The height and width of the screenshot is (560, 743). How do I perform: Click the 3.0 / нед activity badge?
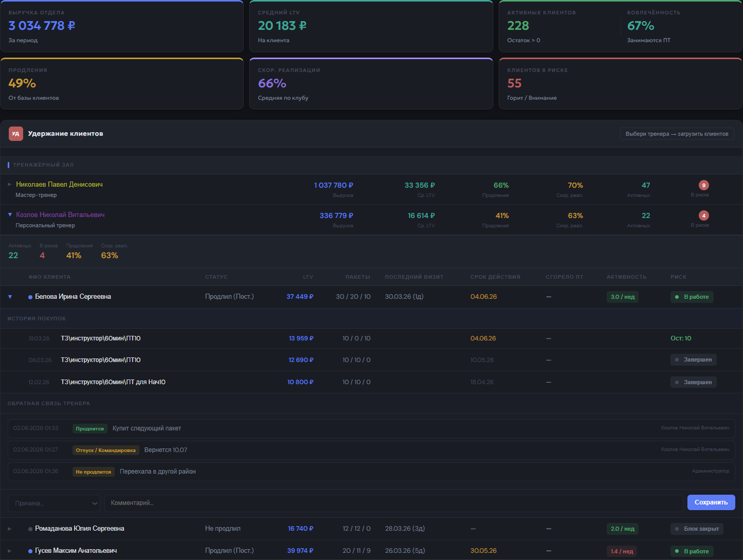(623, 297)
